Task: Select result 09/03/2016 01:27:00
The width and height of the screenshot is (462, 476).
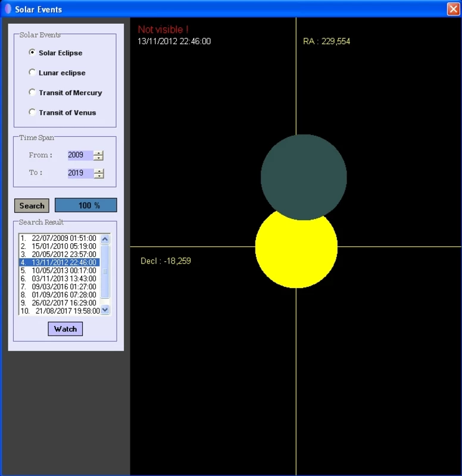Action: tap(59, 287)
